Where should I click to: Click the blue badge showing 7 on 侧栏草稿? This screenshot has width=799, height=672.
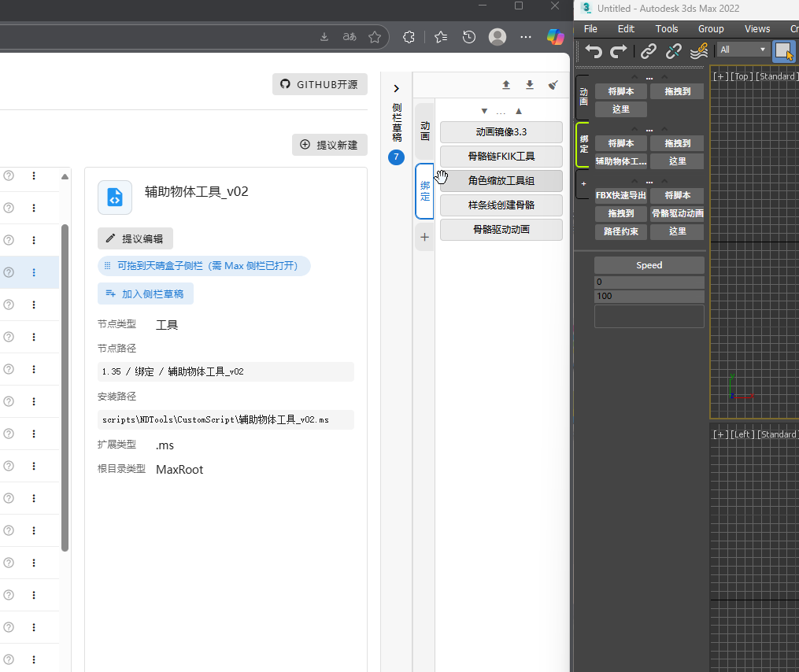click(396, 157)
